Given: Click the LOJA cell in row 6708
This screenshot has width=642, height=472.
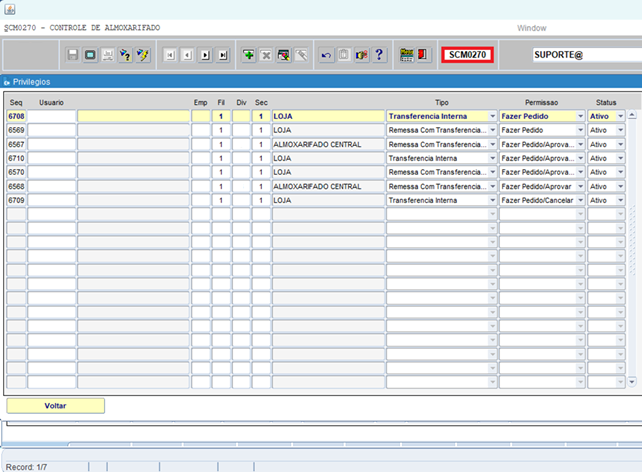Looking at the screenshot, I should tap(328, 116).
